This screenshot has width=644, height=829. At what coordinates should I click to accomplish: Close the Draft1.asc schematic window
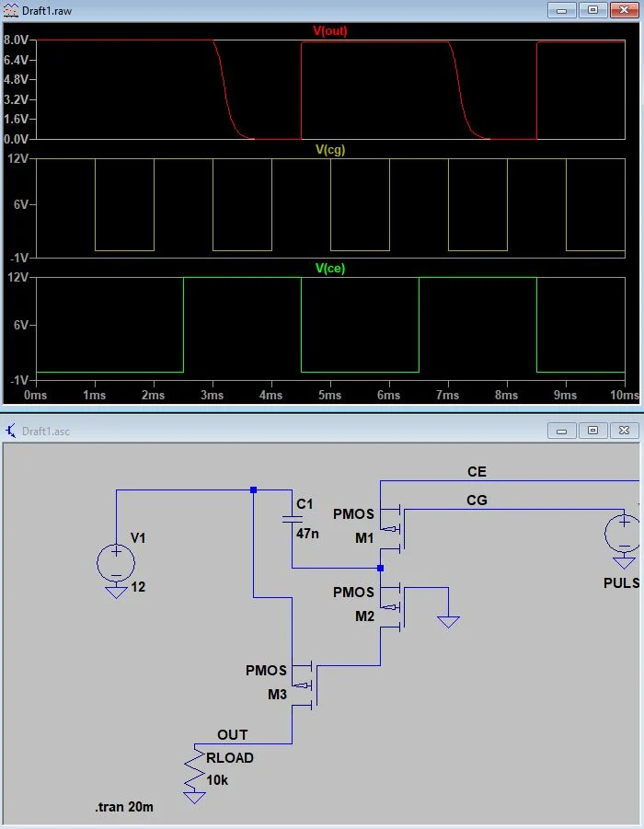point(624,431)
